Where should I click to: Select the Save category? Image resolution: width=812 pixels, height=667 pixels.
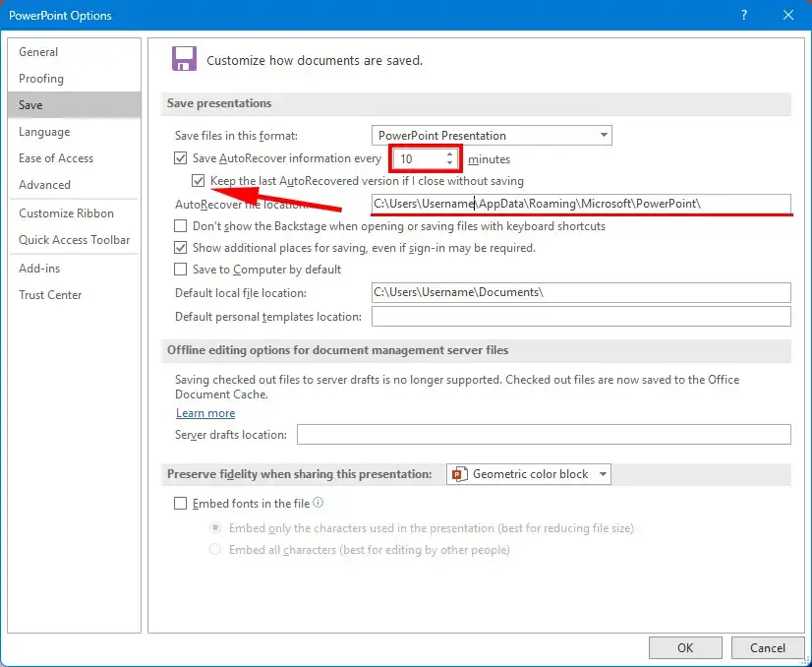(x=75, y=104)
